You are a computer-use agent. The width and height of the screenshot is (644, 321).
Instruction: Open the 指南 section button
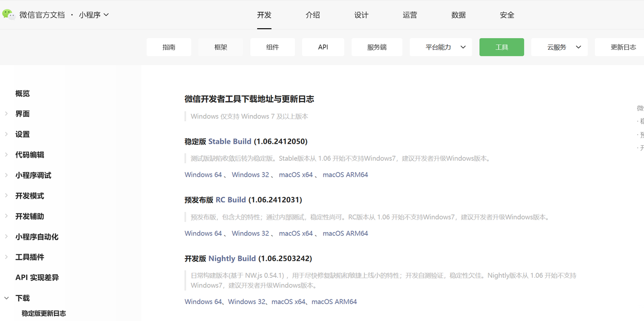pyautogui.click(x=169, y=47)
